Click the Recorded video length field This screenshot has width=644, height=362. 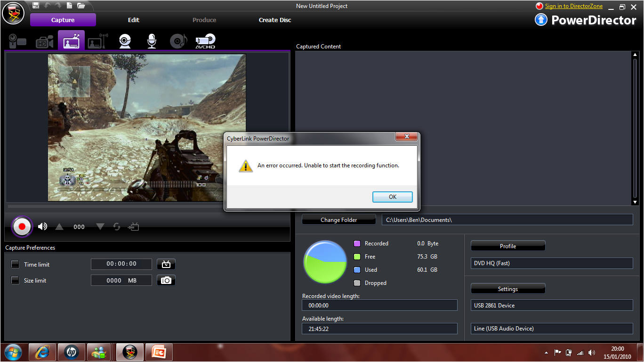379,305
